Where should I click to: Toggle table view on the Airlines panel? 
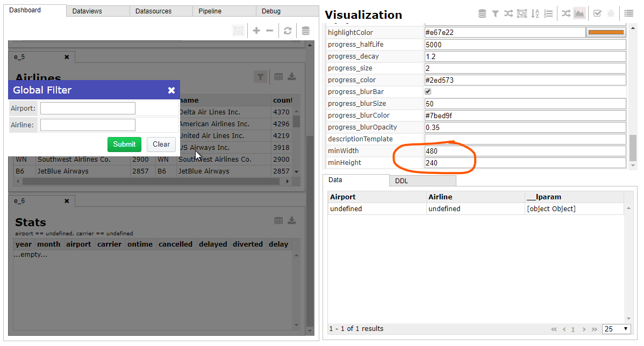pyautogui.click(x=278, y=76)
